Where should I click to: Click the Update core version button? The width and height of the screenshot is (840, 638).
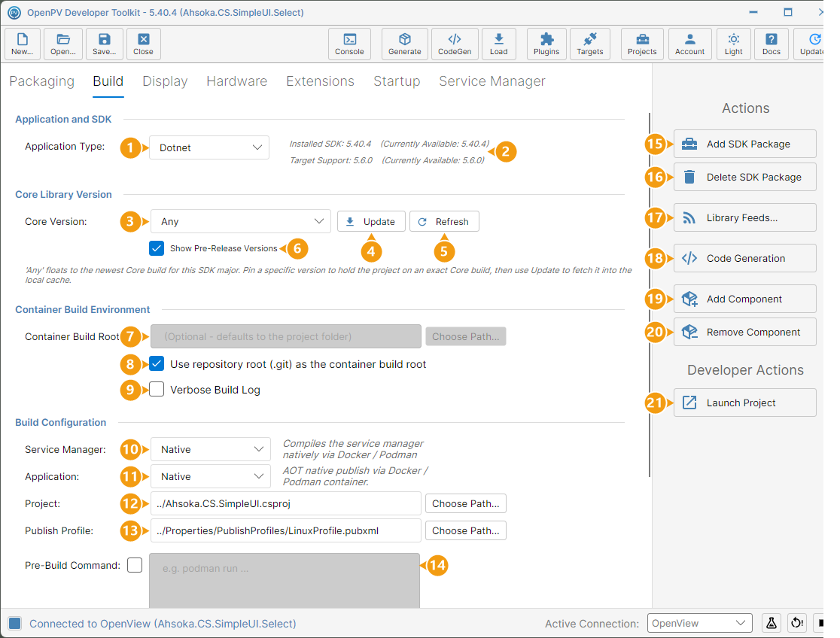371,221
